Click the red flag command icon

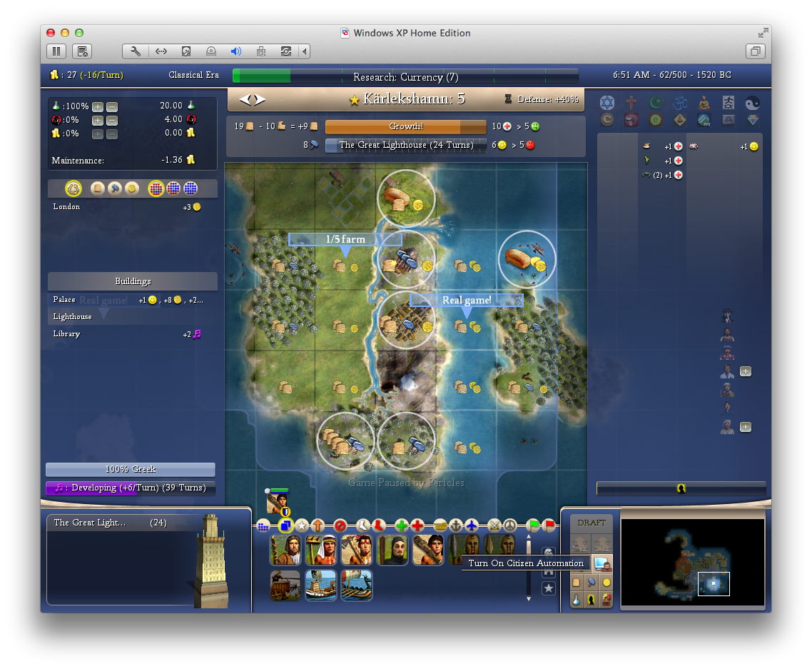coord(549,525)
